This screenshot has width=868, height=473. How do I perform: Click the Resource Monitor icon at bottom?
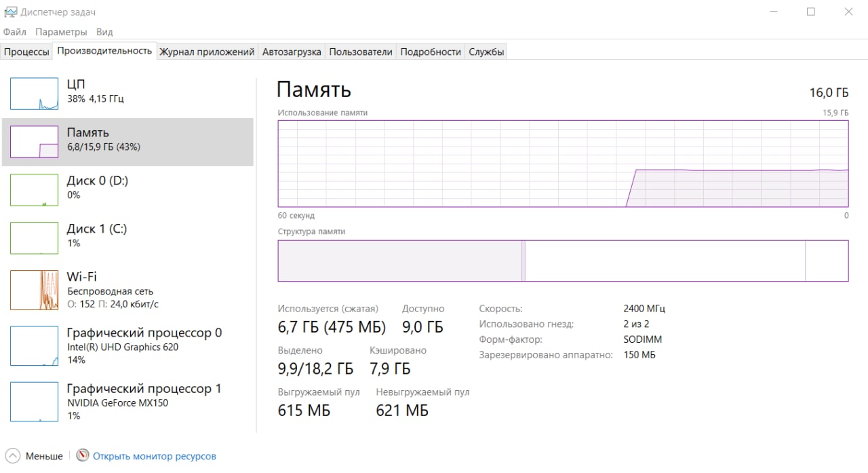tap(83, 455)
